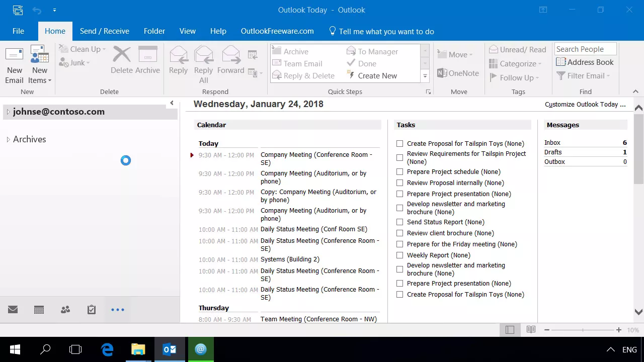This screenshot has height=362, width=644.
Task: Open People view in navigation bar
Action: (65, 310)
